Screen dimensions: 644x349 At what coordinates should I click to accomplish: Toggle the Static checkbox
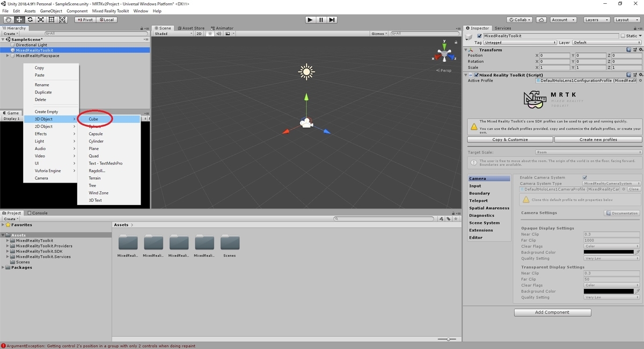[x=623, y=36]
